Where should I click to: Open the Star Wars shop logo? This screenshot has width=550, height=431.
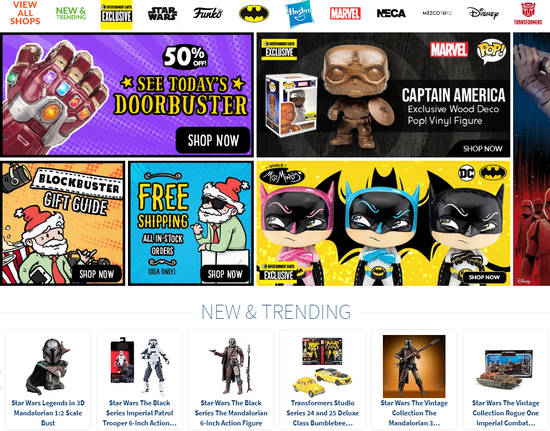click(x=162, y=14)
